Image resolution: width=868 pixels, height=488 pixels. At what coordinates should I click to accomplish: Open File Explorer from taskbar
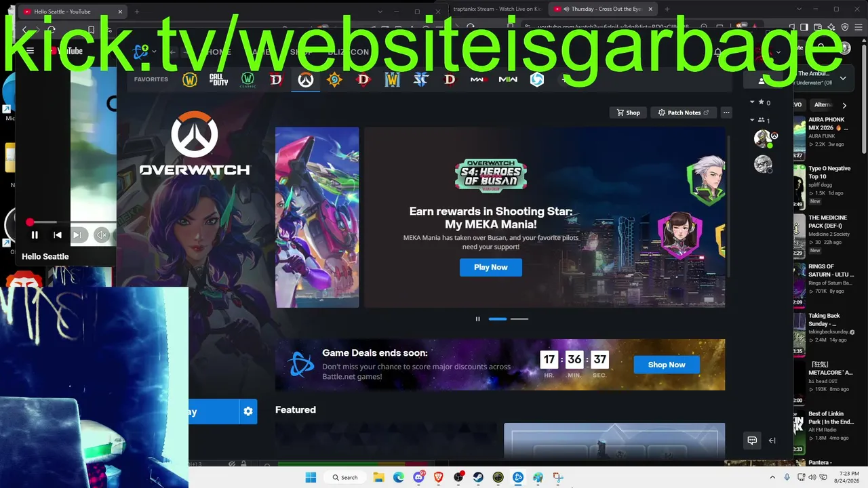click(x=379, y=477)
